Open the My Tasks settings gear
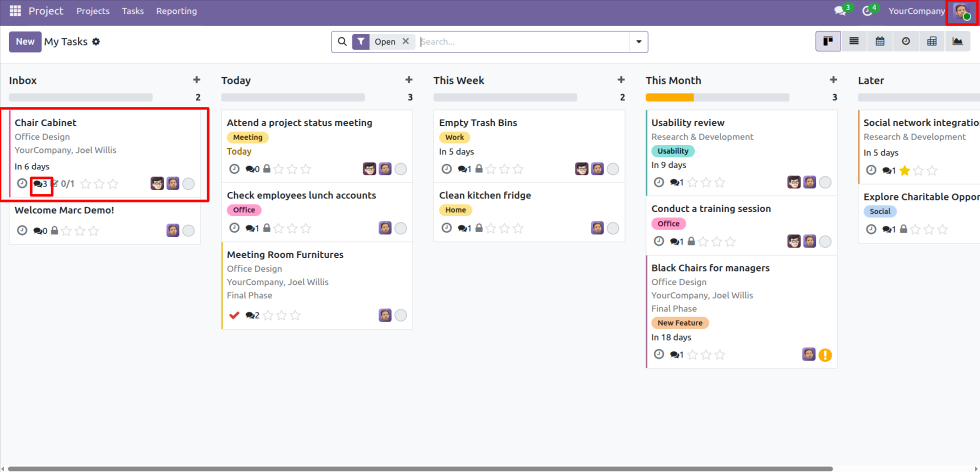 pyautogui.click(x=96, y=42)
